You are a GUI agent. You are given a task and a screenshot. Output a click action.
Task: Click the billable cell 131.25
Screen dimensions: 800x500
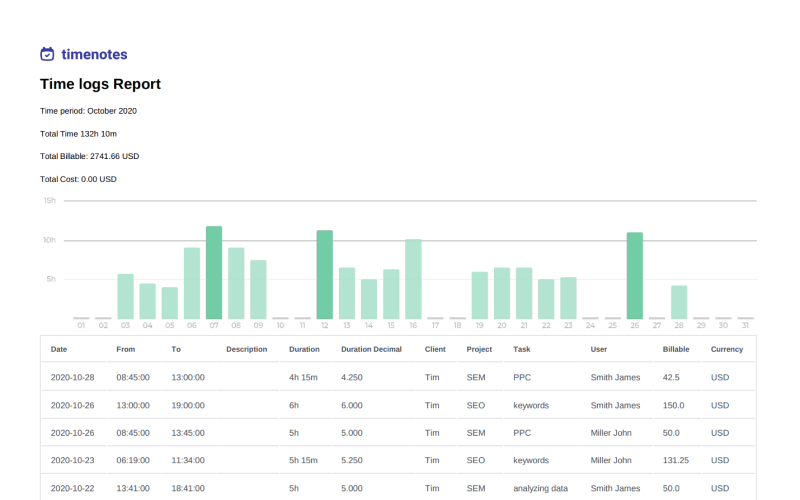click(676, 460)
